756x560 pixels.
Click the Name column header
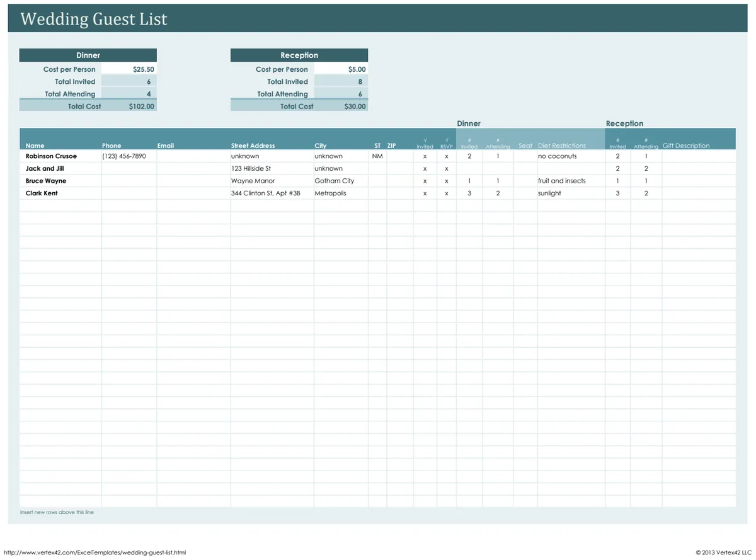pyautogui.click(x=35, y=146)
